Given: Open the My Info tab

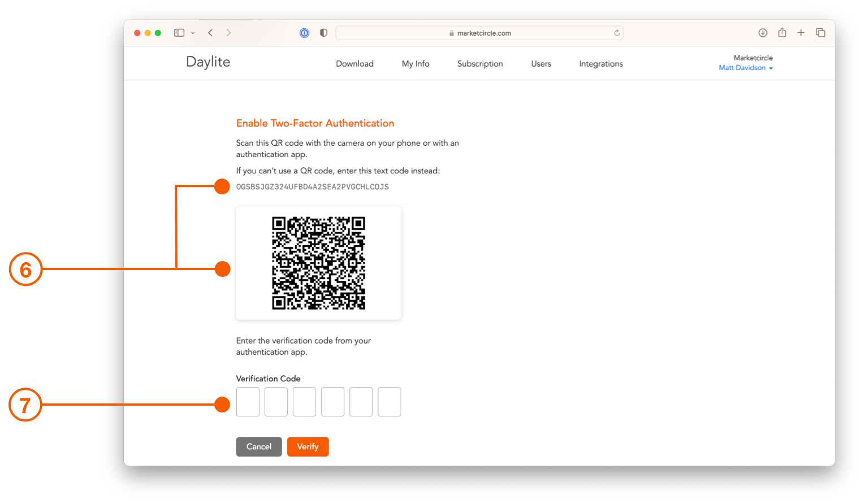Looking at the screenshot, I should (416, 64).
